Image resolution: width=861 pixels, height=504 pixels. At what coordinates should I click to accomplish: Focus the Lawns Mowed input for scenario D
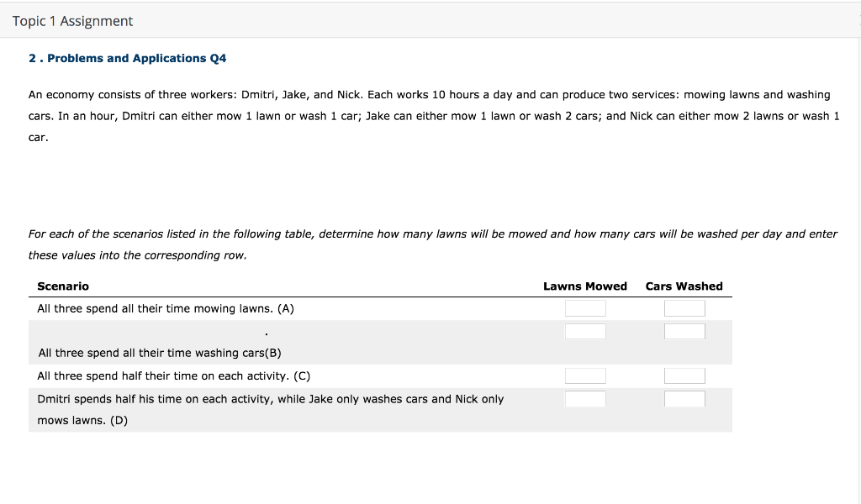585,399
